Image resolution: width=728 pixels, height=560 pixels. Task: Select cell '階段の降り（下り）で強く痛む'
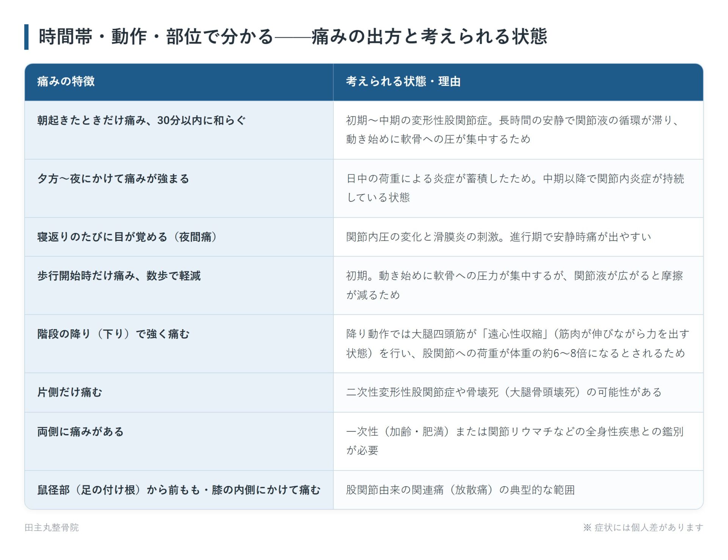click(x=179, y=344)
